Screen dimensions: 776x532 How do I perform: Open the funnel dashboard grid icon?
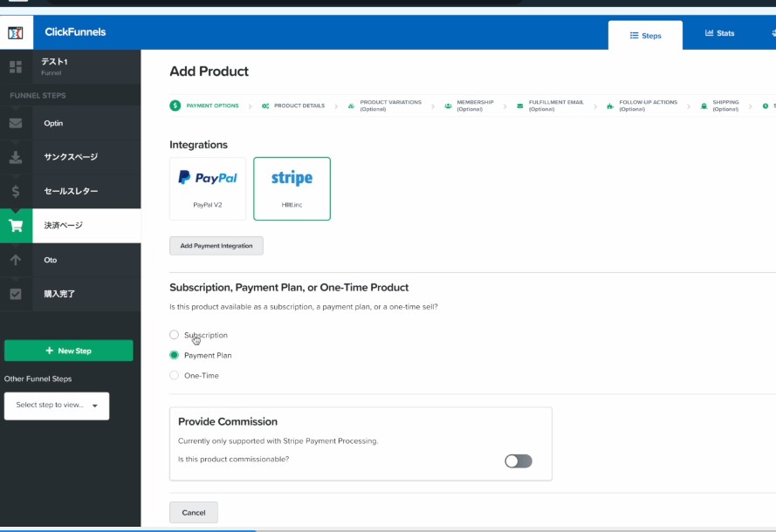(x=16, y=67)
